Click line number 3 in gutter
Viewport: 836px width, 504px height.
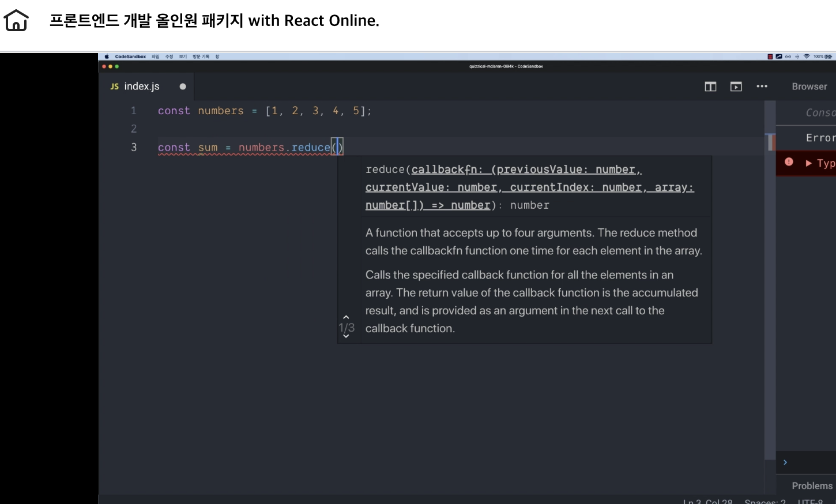[134, 147]
